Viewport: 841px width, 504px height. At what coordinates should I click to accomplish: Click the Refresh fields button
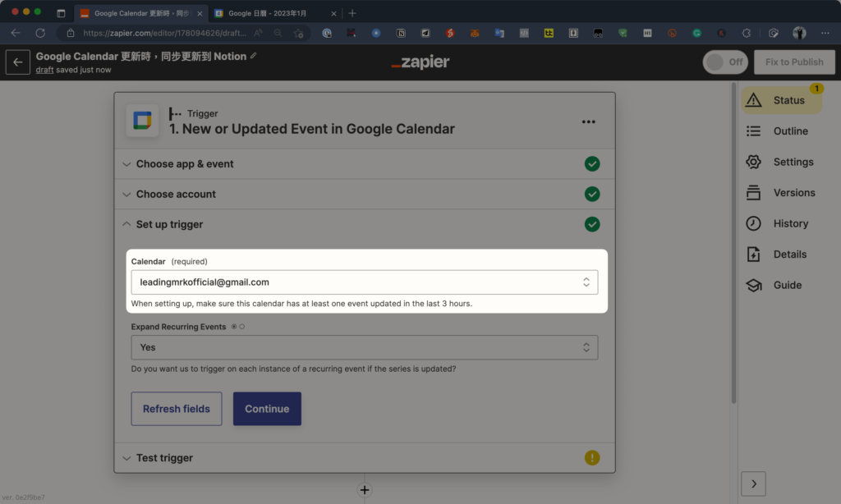click(177, 409)
